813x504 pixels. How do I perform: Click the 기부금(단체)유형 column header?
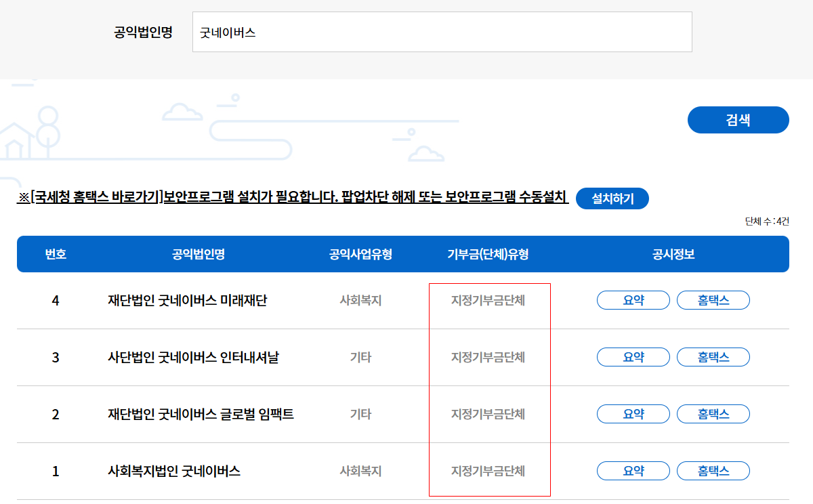(488, 254)
